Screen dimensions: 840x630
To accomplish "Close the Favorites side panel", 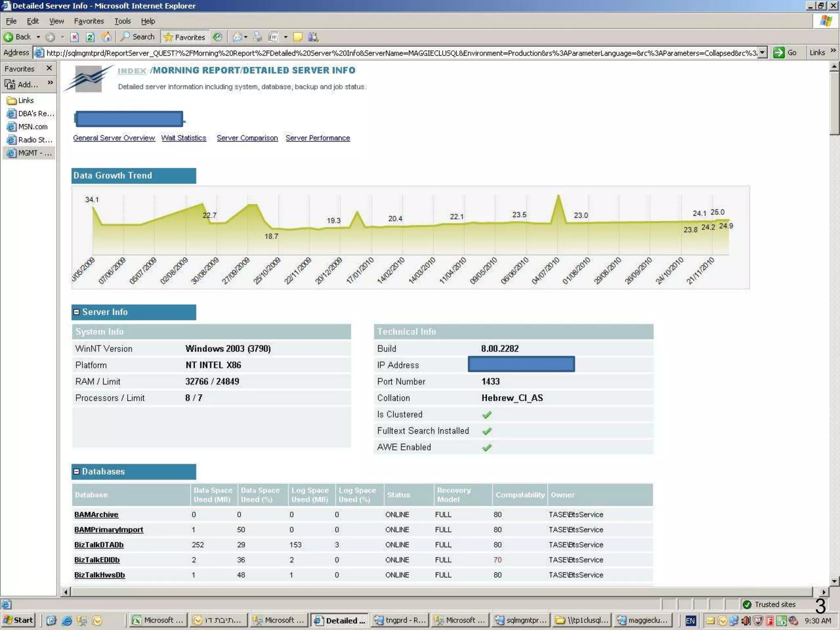I will 49,68.
